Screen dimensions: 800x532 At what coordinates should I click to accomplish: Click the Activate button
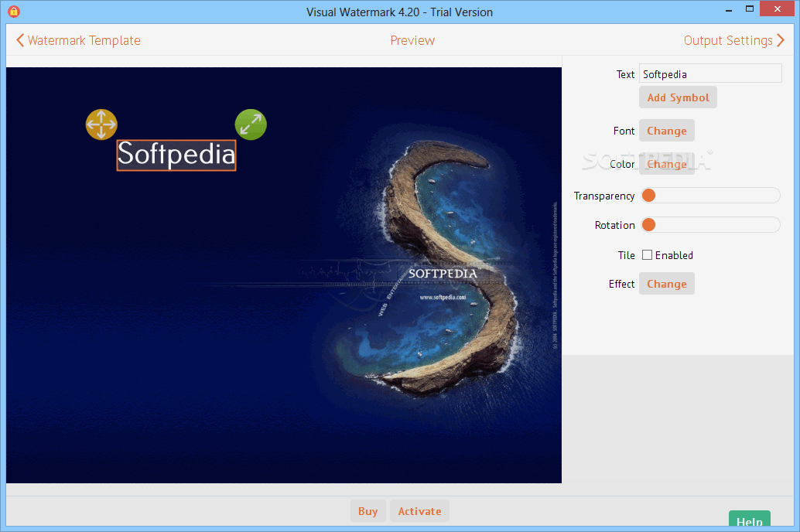coord(419,511)
